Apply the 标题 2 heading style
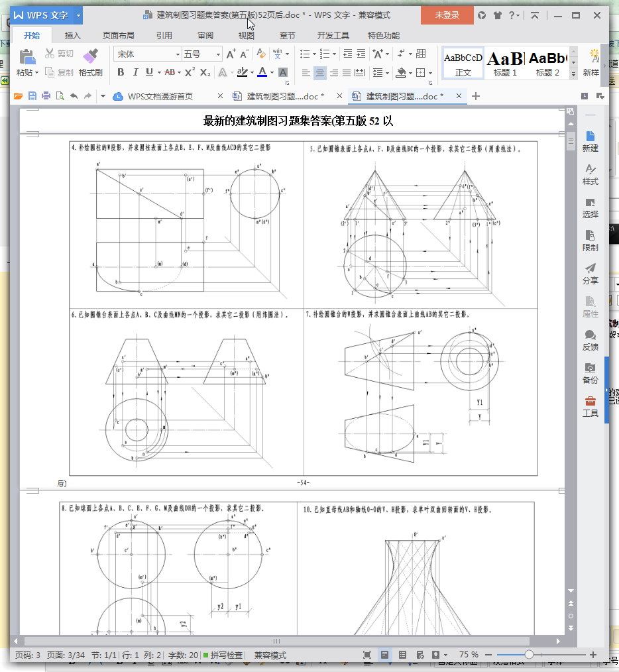 pyautogui.click(x=547, y=63)
